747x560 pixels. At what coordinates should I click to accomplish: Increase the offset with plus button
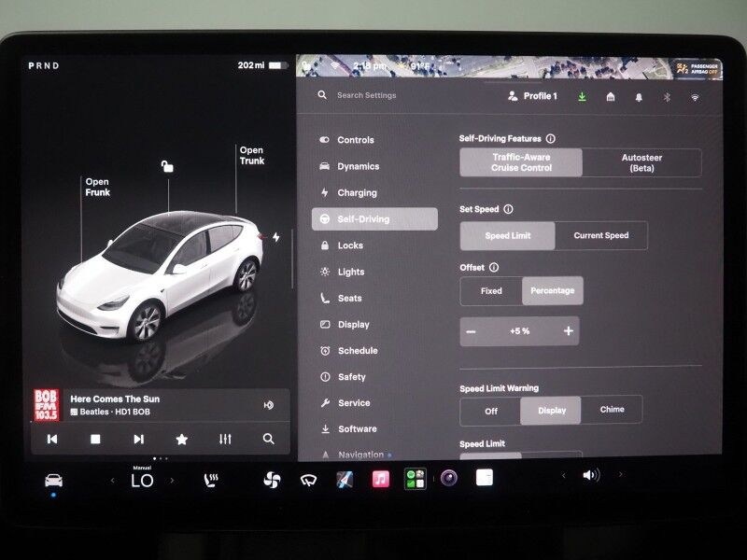pyautogui.click(x=569, y=331)
